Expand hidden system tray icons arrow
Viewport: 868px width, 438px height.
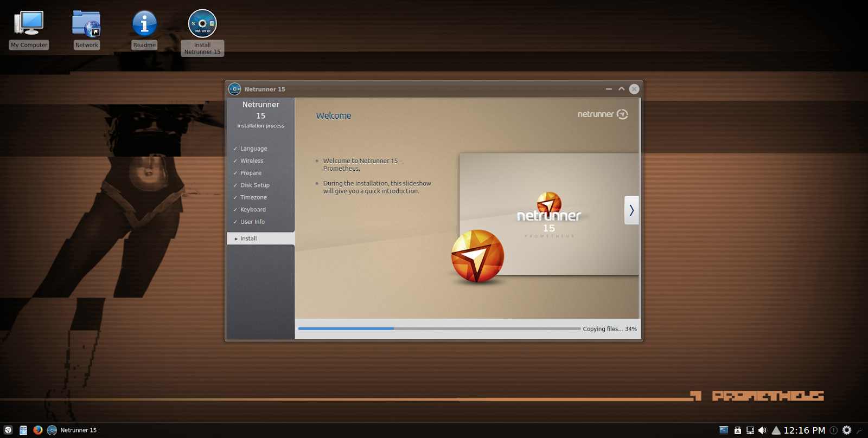[x=776, y=430]
